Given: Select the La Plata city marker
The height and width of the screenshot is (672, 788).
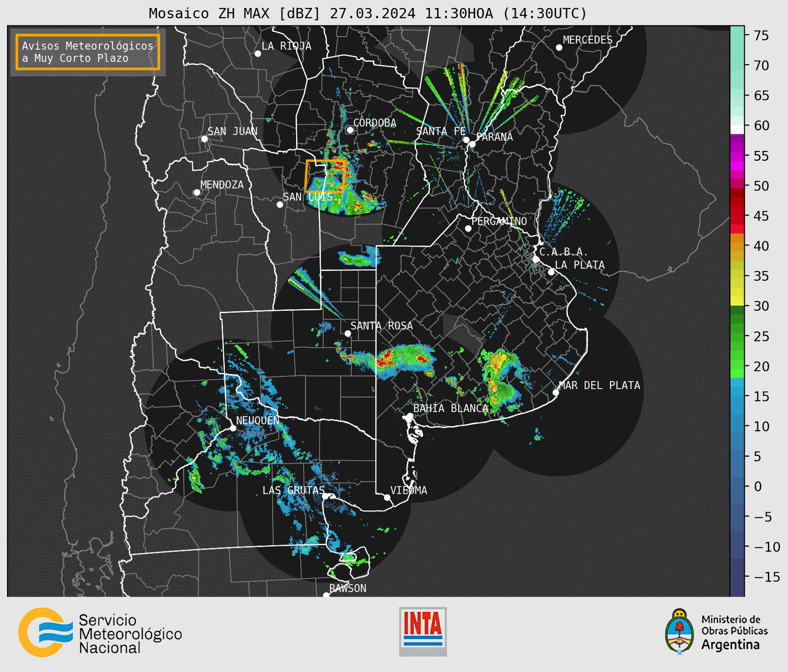Looking at the screenshot, I should [x=551, y=272].
